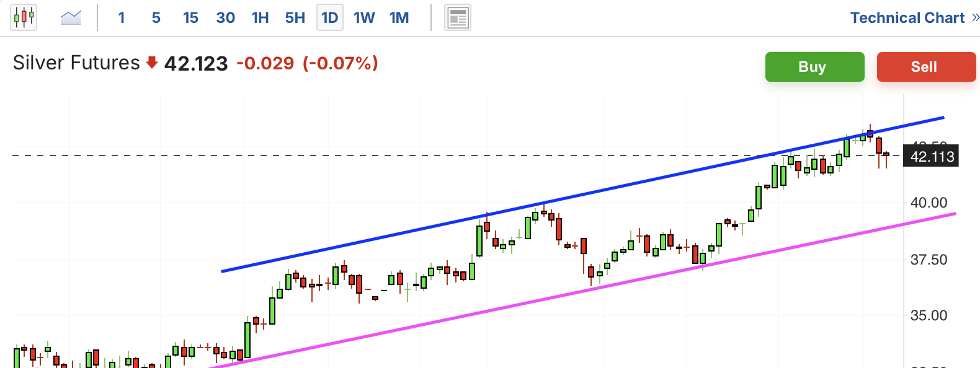980x368 pixels.
Task: Click the Silver Futures title
Action: (76, 63)
